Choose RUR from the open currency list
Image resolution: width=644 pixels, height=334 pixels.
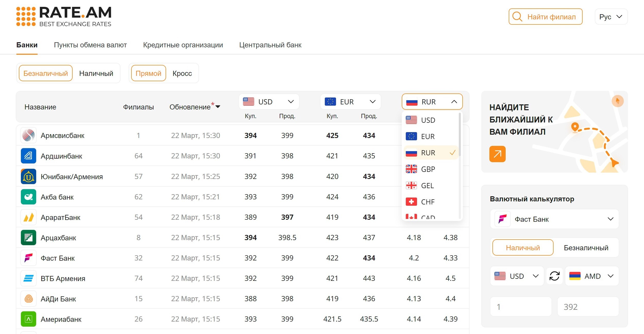[x=431, y=153]
